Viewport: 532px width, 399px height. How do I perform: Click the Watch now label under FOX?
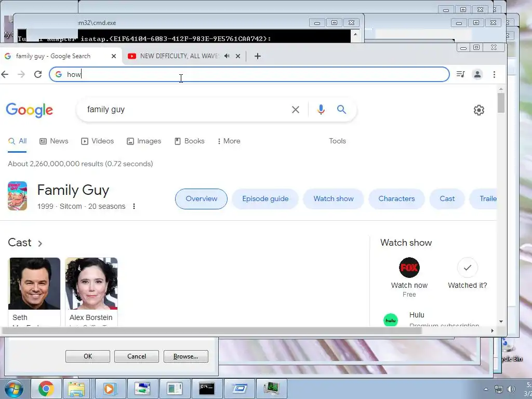point(409,285)
